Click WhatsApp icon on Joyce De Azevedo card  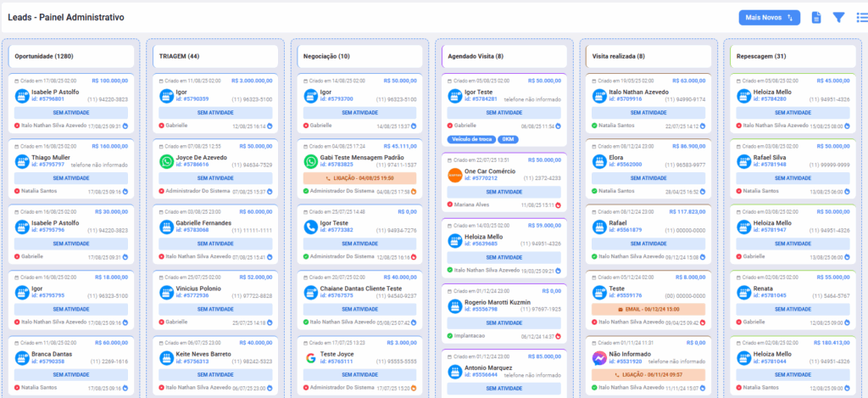coord(167,161)
